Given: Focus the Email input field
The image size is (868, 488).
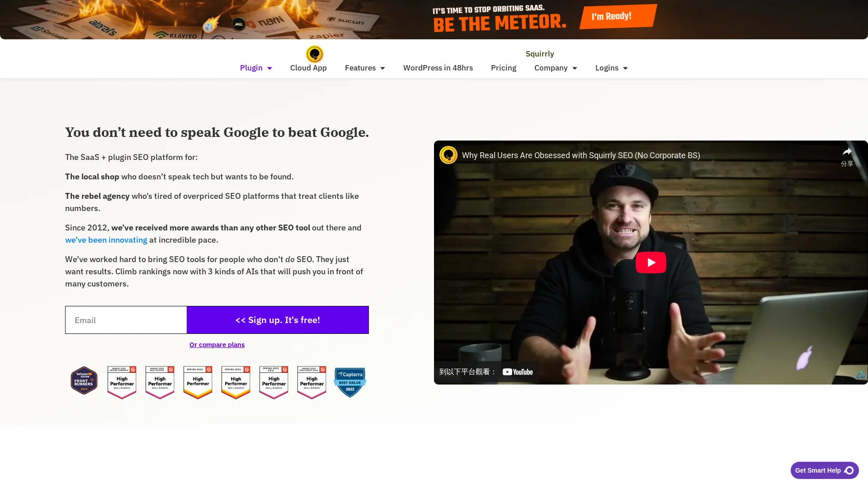Looking at the screenshot, I should (126, 320).
